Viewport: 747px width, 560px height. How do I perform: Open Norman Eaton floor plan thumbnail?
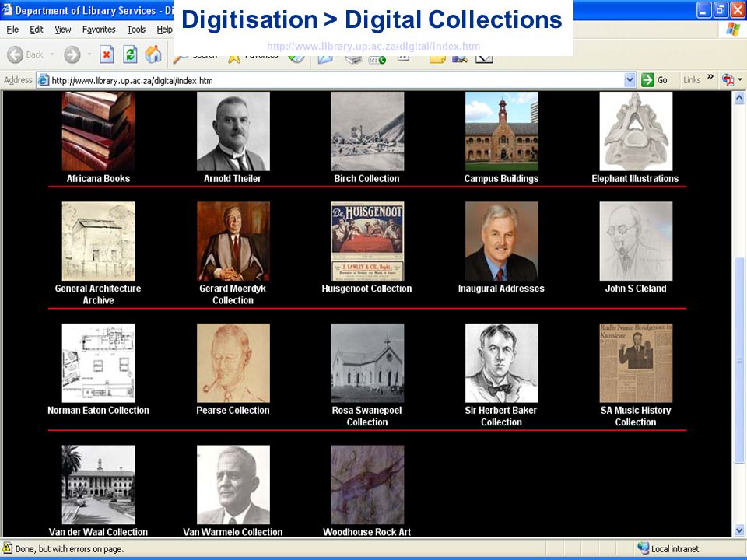[99, 363]
